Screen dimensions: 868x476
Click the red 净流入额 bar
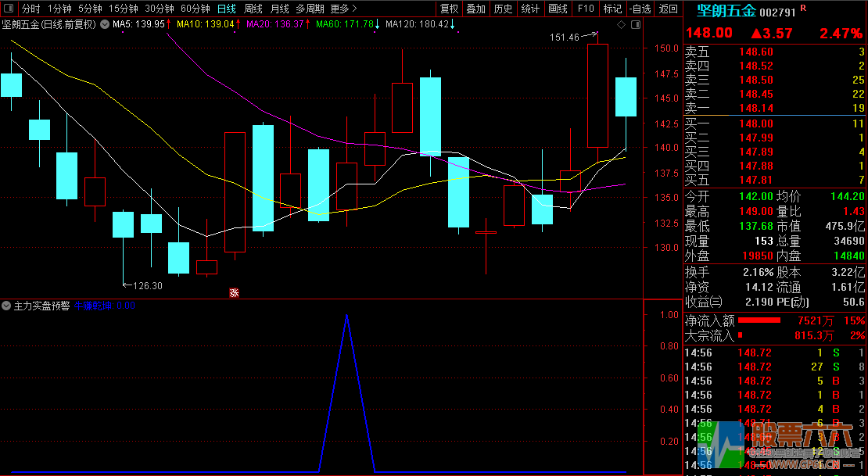tap(759, 320)
